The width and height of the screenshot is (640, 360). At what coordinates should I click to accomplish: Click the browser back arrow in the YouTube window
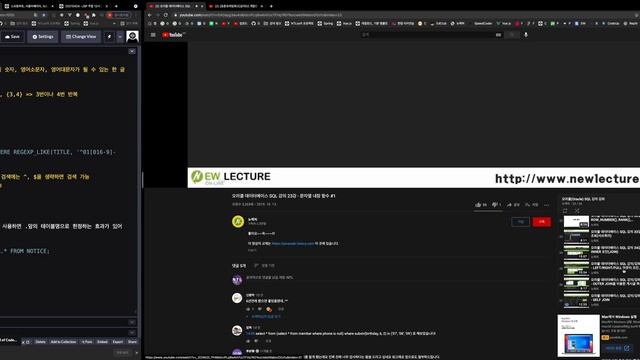click(x=150, y=15)
